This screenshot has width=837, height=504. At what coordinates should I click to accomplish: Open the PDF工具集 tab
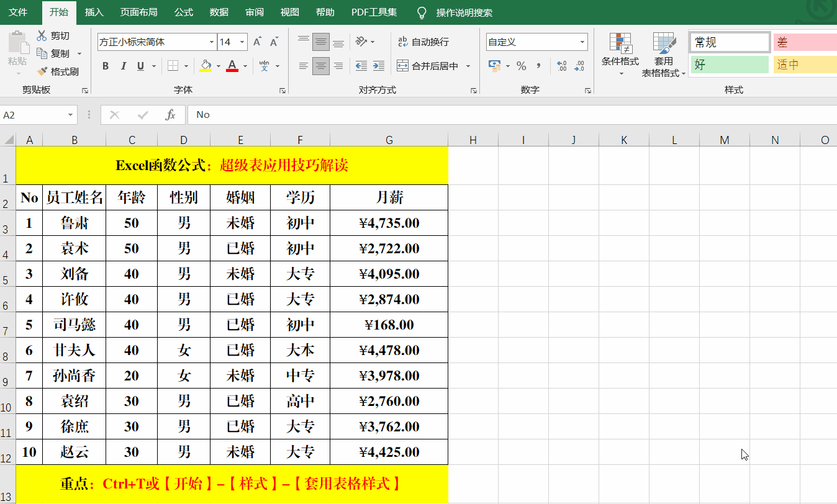tap(373, 12)
